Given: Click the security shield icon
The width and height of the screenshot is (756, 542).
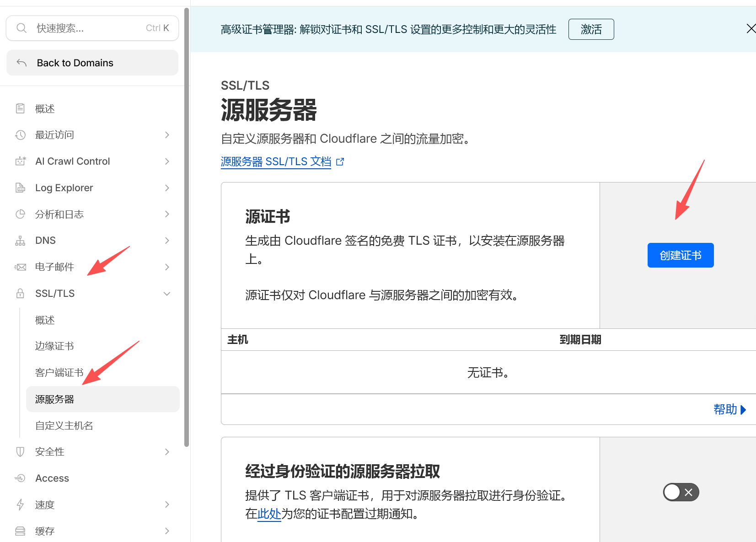Looking at the screenshot, I should coord(20,452).
